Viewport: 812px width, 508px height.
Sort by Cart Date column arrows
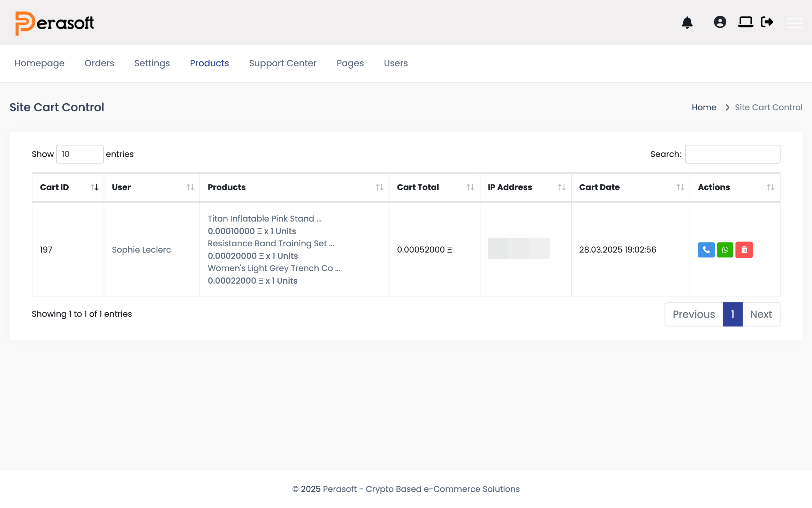(x=681, y=187)
